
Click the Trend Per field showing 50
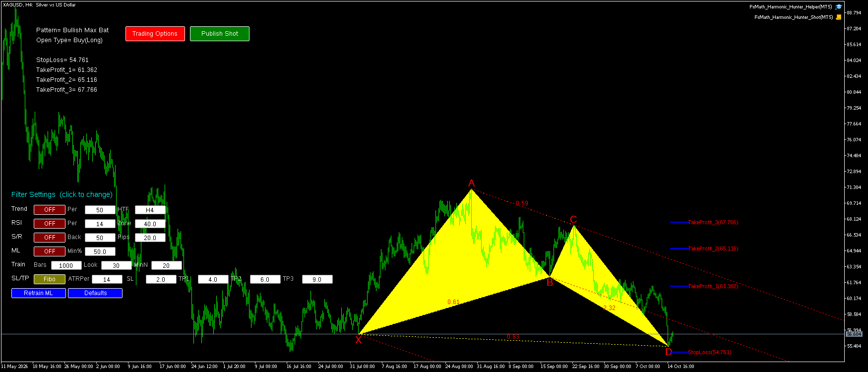100,210
